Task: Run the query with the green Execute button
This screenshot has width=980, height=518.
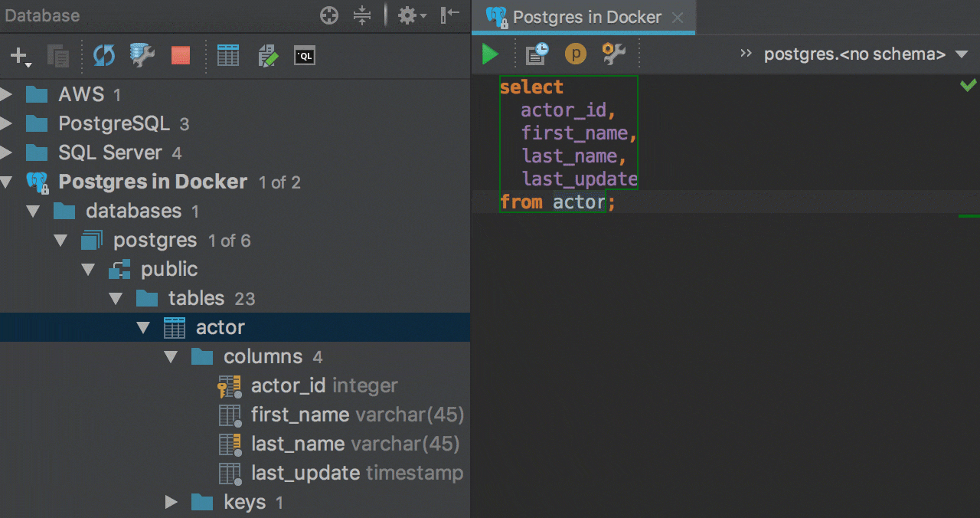Action: [491, 54]
